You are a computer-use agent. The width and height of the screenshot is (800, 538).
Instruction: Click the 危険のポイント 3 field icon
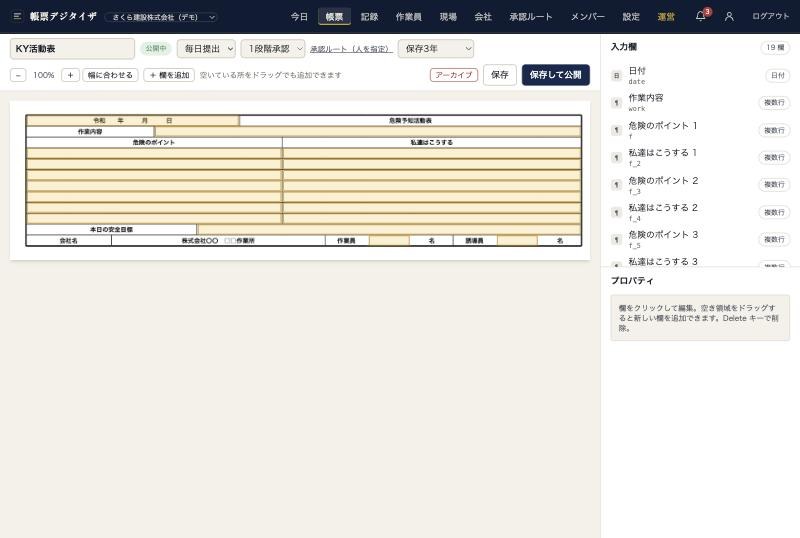(616, 239)
